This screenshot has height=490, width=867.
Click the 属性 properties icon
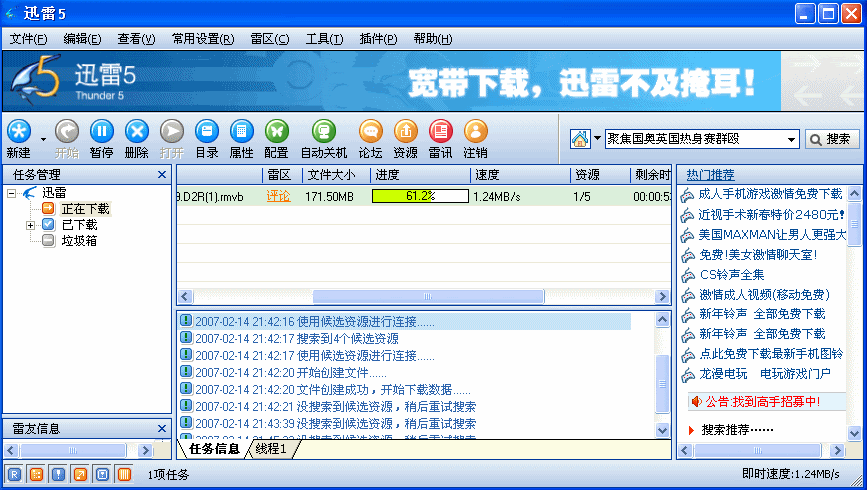pos(242,132)
